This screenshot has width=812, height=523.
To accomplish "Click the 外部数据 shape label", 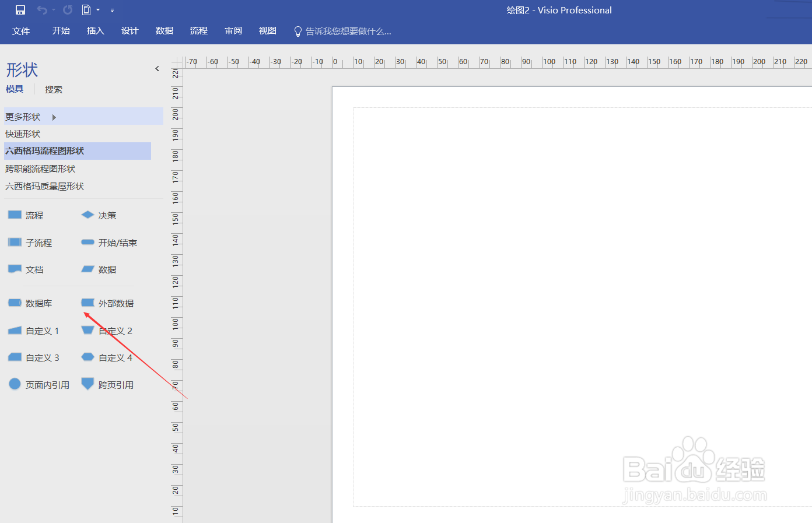I will [x=116, y=304].
